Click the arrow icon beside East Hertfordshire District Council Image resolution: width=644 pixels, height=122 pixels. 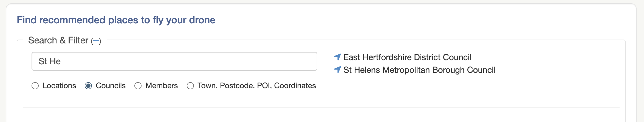(337, 57)
